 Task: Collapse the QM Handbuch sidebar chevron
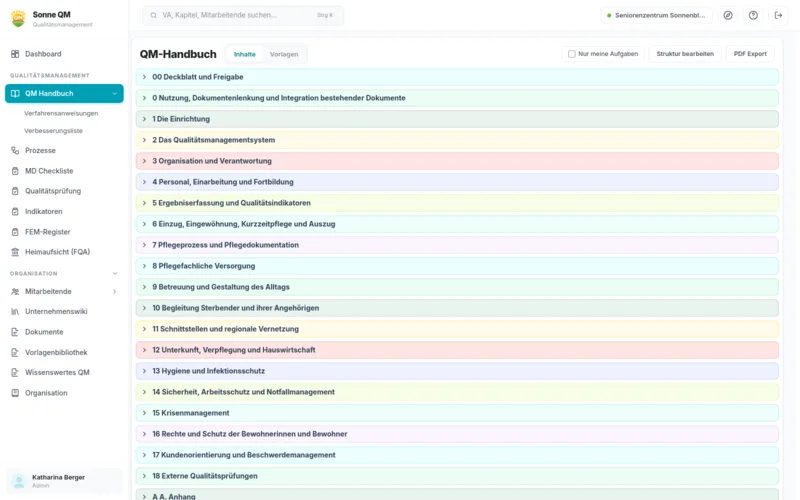click(114, 94)
